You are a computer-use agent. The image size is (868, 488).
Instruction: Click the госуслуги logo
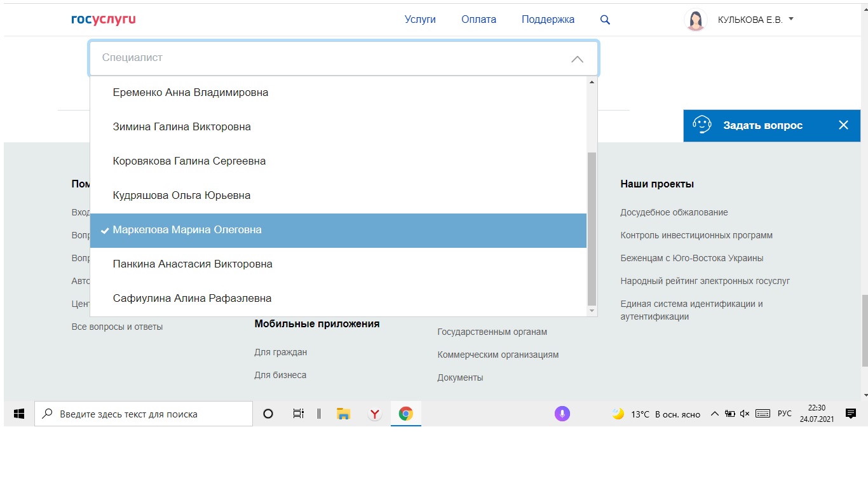pyautogui.click(x=104, y=20)
